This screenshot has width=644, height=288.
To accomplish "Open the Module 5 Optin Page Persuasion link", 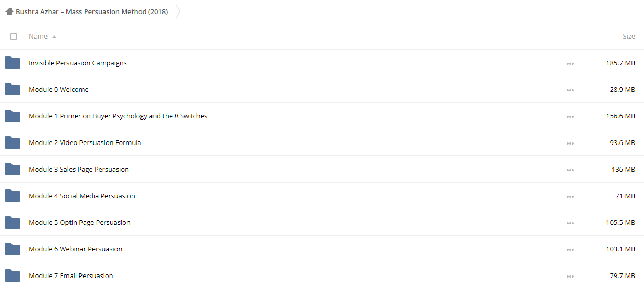I will (x=79, y=222).
